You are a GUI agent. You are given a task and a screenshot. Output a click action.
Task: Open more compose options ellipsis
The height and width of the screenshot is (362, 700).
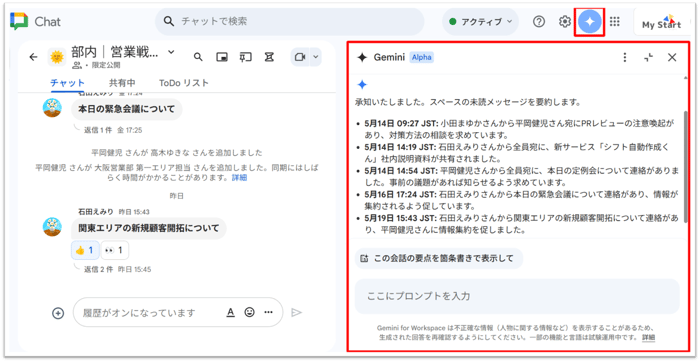[x=268, y=312]
